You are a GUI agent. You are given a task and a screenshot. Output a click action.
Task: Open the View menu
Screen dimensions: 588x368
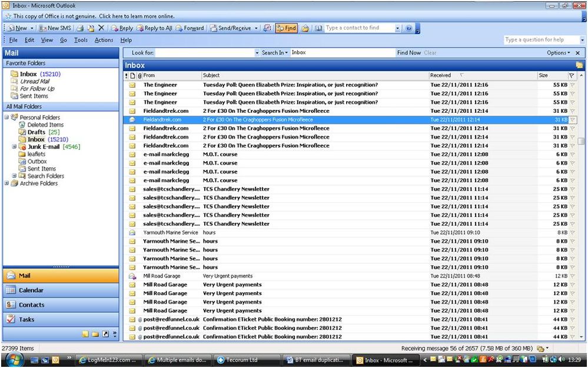(x=47, y=40)
